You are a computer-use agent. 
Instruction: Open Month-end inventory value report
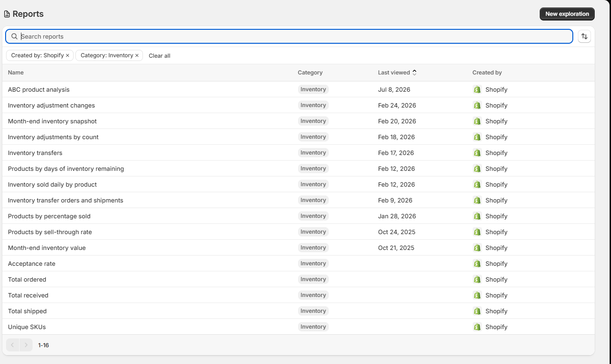47,248
